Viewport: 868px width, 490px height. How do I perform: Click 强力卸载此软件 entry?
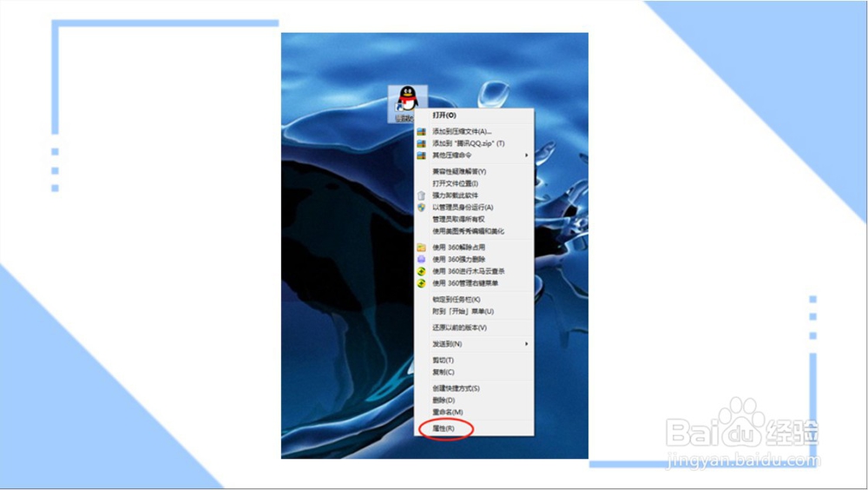(x=475, y=195)
